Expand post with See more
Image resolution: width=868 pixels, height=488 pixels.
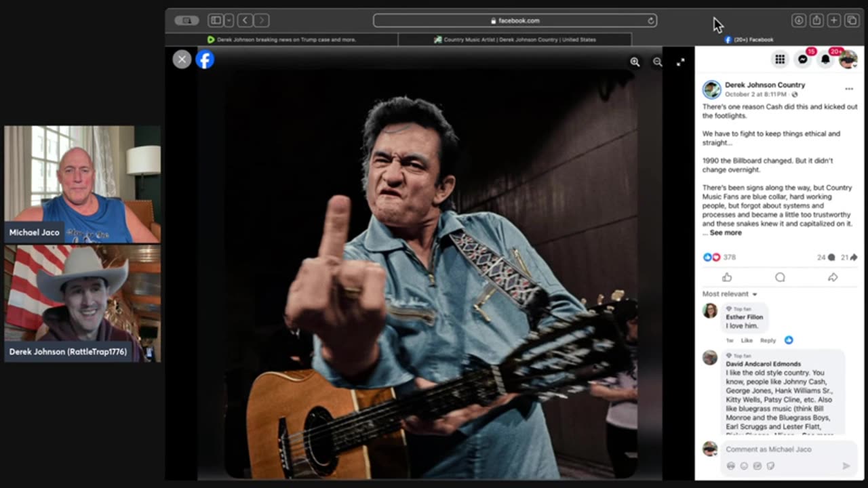726,232
